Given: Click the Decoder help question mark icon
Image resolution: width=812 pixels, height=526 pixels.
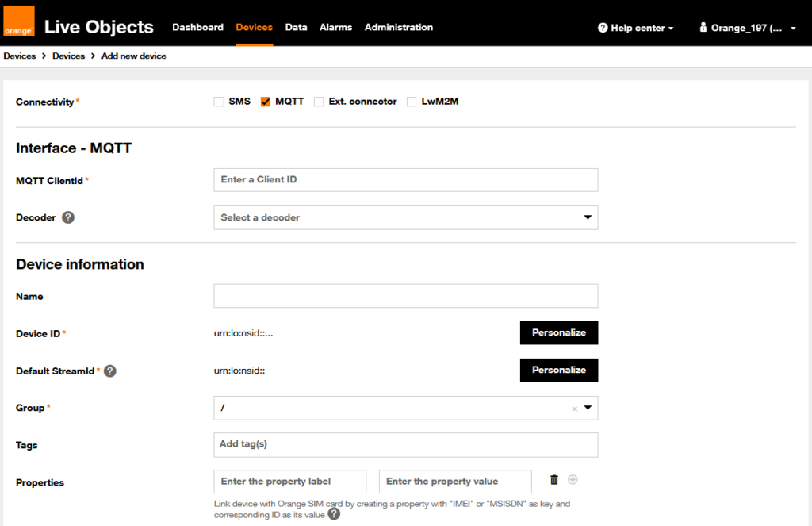Looking at the screenshot, I should pyautogui.click(x=68, y=217).
